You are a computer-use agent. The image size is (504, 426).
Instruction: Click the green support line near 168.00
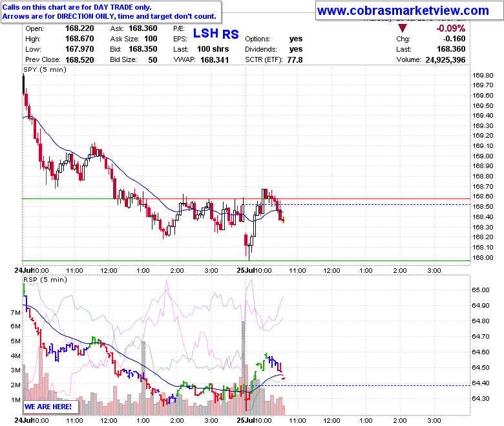click(x=246, y=261)
